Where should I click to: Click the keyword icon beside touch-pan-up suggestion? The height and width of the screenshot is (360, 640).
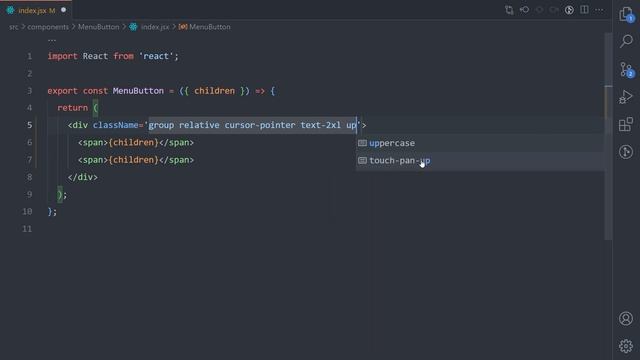point(362,160)
